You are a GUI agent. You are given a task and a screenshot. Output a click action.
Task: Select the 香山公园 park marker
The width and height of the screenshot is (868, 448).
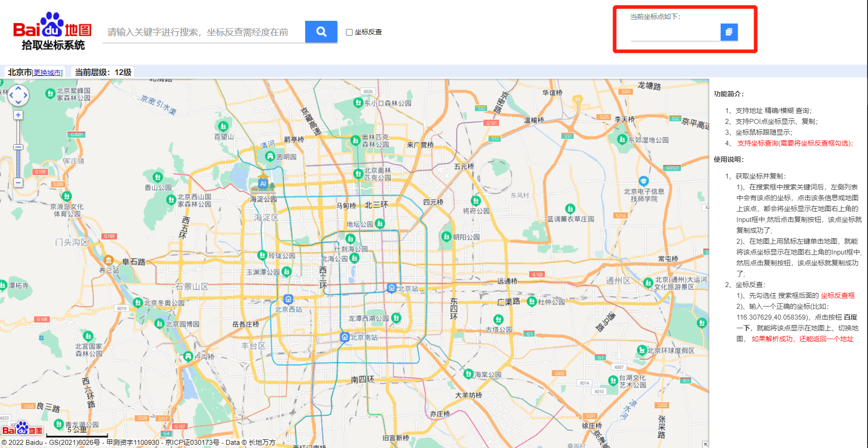coord(157,177)
